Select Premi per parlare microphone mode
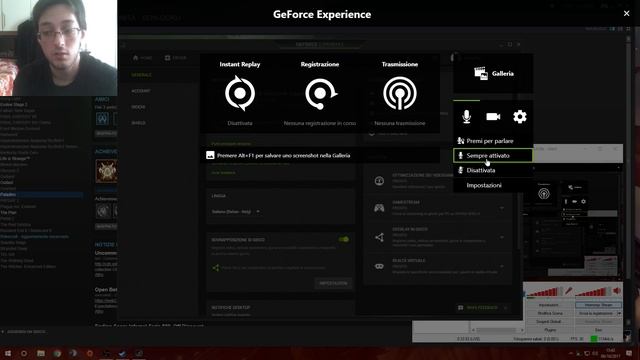 [493, 141]
